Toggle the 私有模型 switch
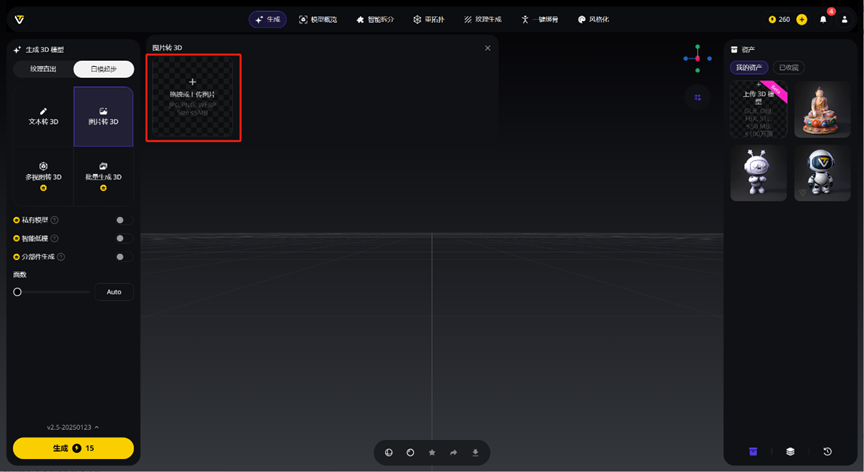 pyautogui.click(x=122, y=220)
